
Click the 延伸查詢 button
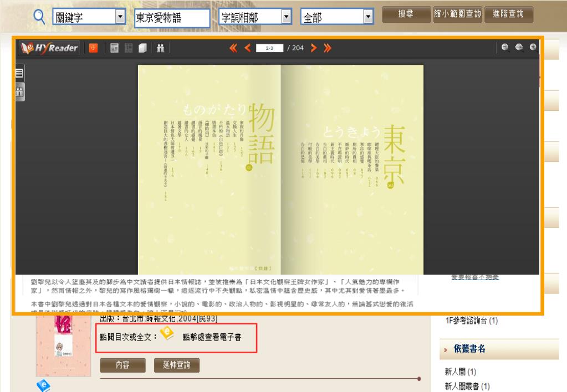coord(176,365)
